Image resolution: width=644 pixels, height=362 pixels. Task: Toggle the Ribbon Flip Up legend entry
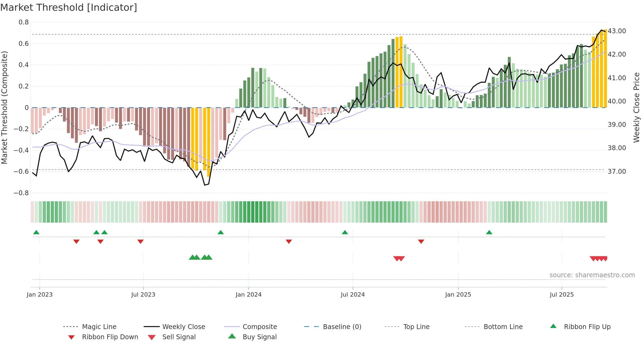pyautogui.click(x=580, y=327)
